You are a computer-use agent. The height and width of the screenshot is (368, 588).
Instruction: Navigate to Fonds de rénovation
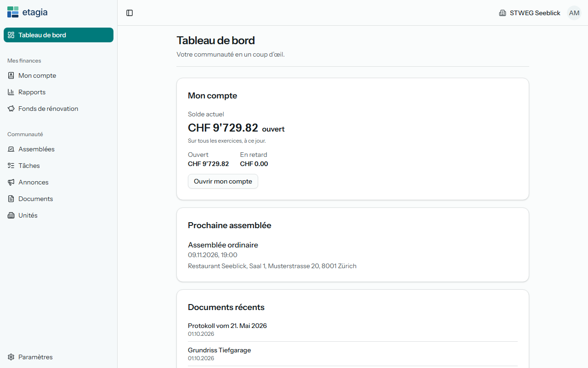click(58, 109)
